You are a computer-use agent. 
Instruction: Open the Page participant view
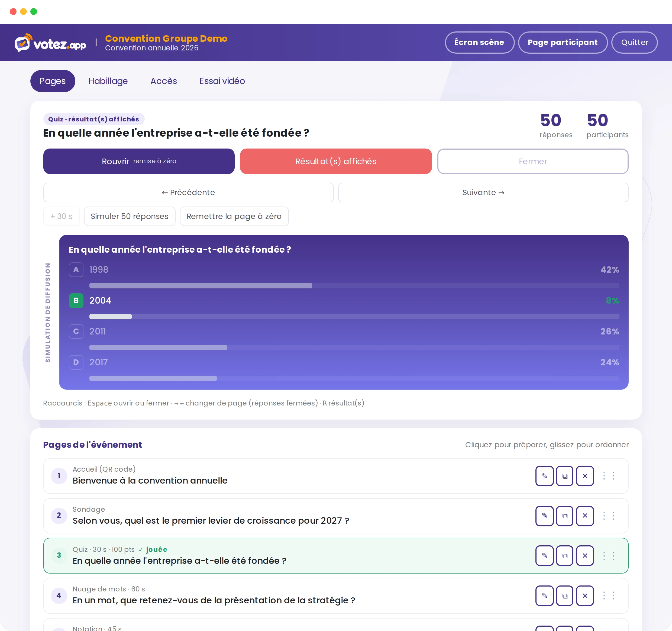coord(563,42)
